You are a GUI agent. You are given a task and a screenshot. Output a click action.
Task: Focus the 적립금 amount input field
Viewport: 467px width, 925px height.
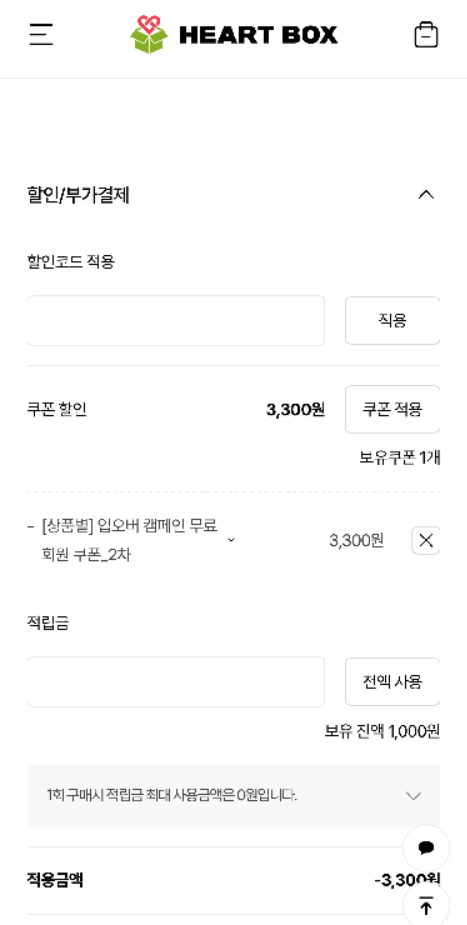(x=176, y=682)
